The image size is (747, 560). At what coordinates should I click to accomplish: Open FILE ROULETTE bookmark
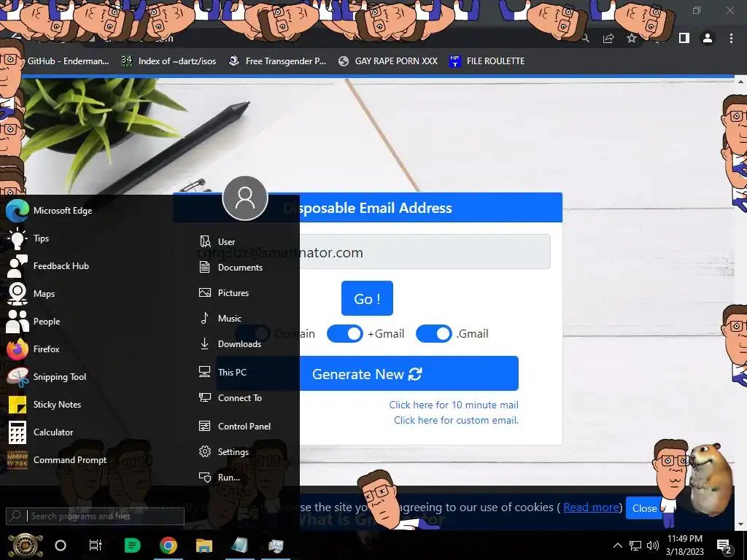(x=487, y=61)
